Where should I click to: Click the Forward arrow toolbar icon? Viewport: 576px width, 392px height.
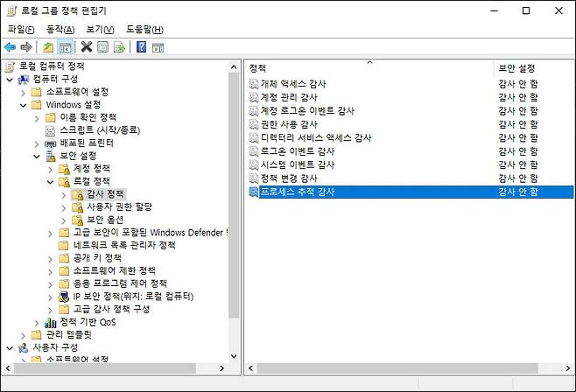(x=26, y=47)
